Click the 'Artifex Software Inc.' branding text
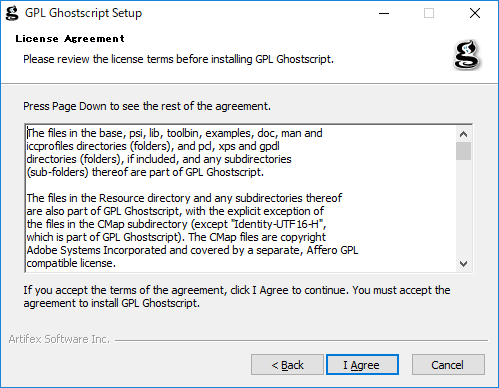 [59, 339]
